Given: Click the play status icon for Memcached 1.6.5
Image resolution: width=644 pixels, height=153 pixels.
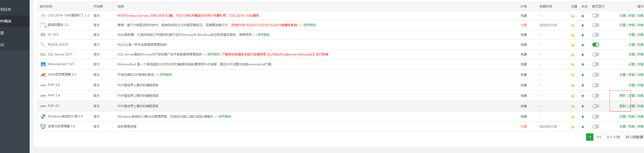Looking at the screenshot, I should click(x=583, y=64).
